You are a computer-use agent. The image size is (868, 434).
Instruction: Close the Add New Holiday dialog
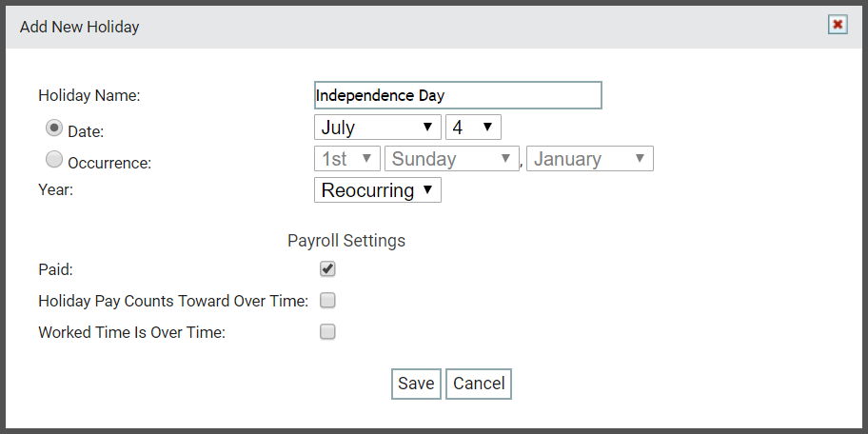(838, 25)
